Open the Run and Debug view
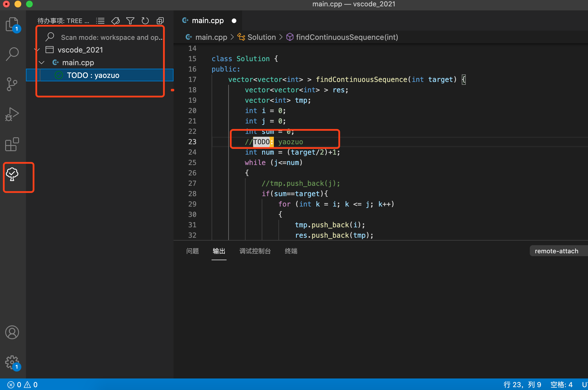The height and width of the screenshot is (390, 588). pos(12,114)
